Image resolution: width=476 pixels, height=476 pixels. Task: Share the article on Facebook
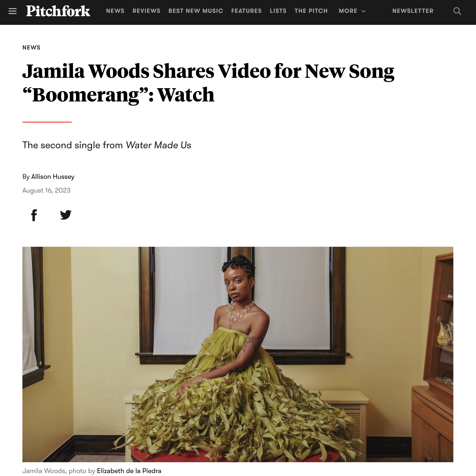point(34,215)
